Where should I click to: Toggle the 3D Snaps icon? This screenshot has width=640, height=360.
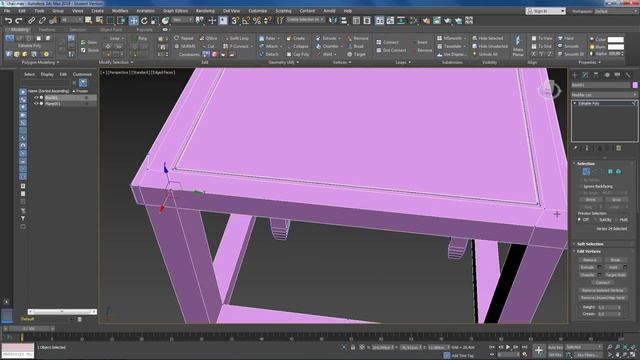(x=235, y=20)
